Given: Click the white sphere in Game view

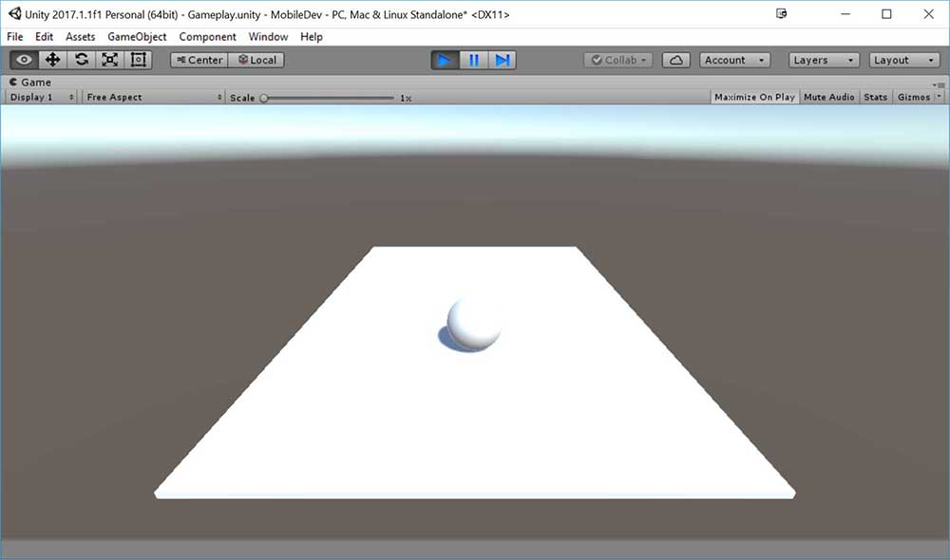Looking at the screenshot, I should coord(474,323).
